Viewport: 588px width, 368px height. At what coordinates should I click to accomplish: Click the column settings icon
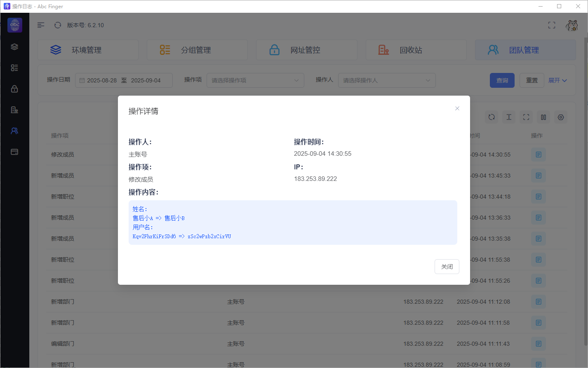point(543,117)
